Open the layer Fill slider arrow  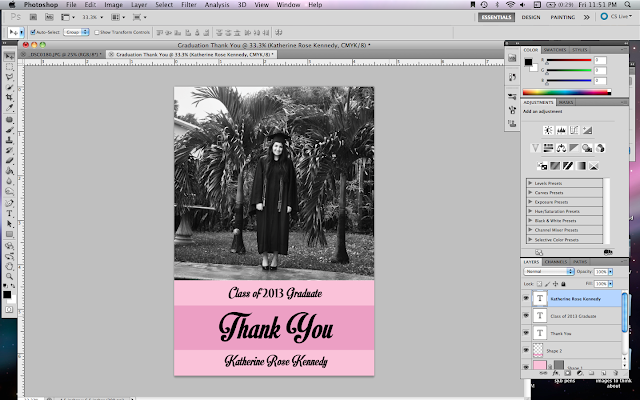[x=611, y=284]
